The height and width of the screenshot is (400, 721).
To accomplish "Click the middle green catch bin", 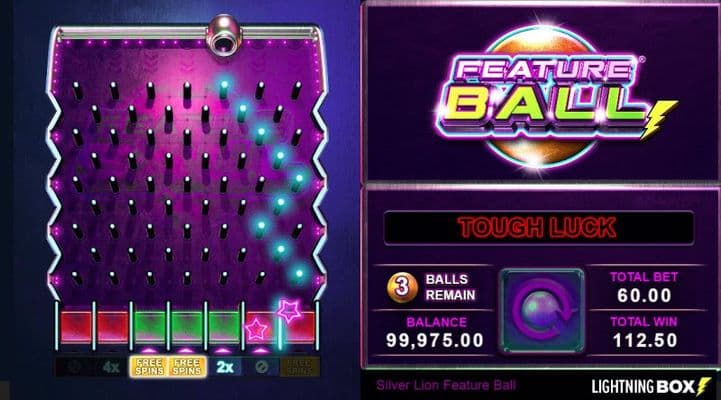I will point(187,327).
